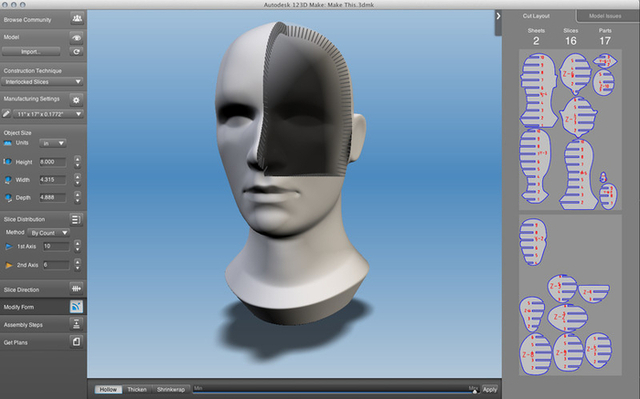Click Slices count value 16
This screenshot has width=640, height=399.
(x=571, y=41)
